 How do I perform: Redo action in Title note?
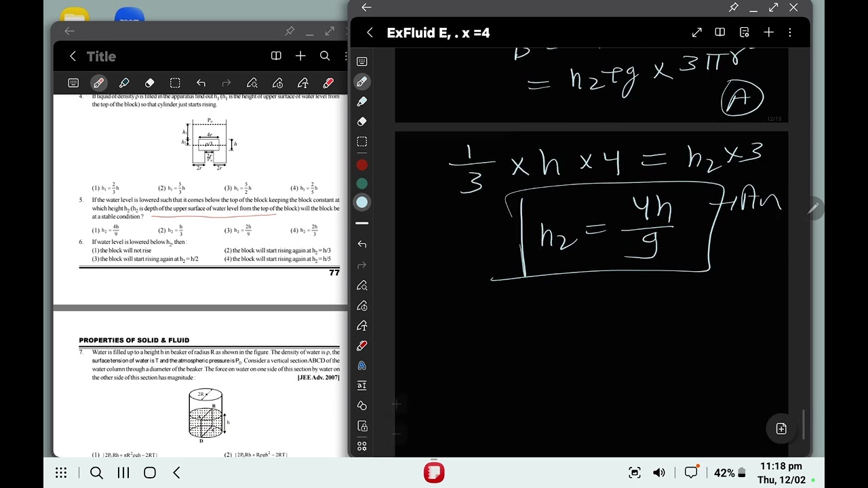[226, 83]
